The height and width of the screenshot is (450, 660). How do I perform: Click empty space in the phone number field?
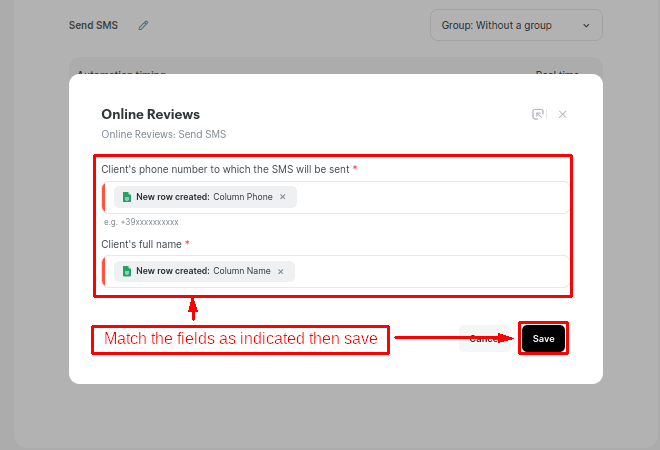[x=430, y=197]
